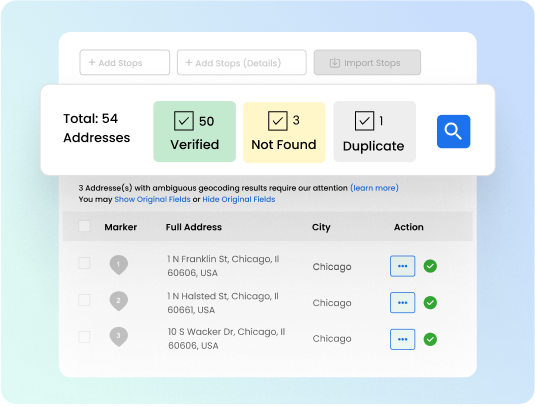Open the Show Original Fields link
The width and height of the screenshot is (535, 407).
(x=152, y=199)
